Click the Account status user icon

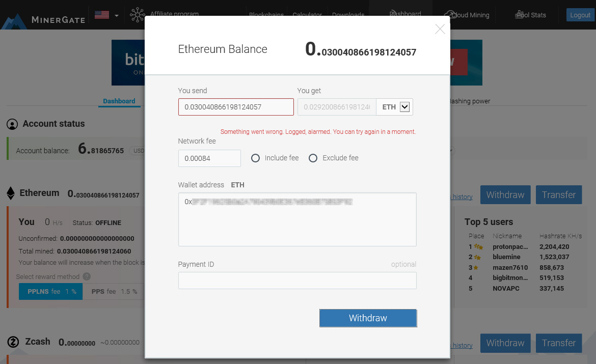12,124
